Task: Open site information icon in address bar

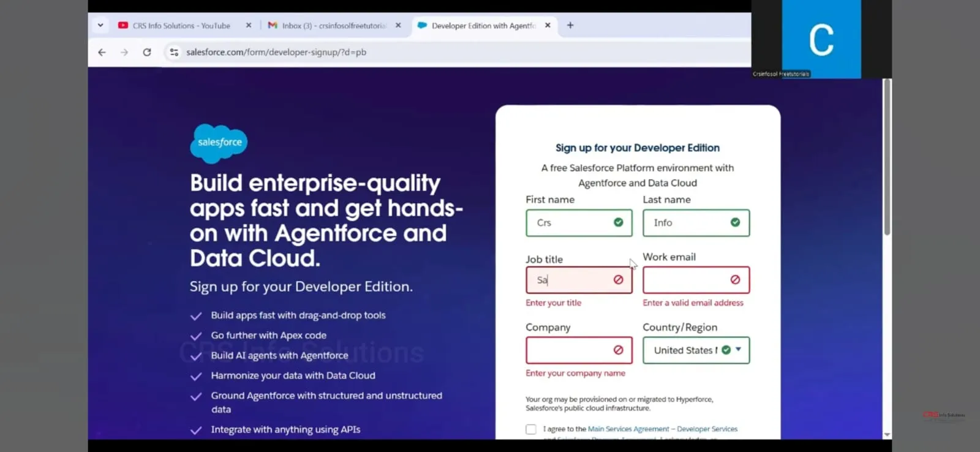Action: click(x=174, y=53)
